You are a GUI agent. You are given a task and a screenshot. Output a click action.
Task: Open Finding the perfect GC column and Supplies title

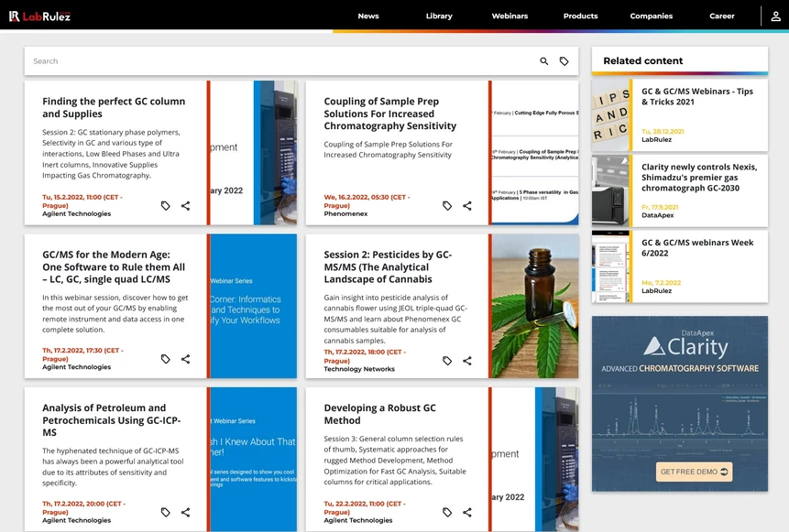114,108
